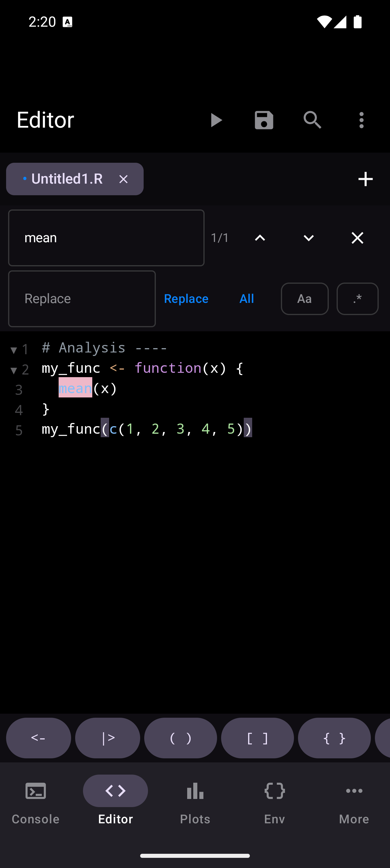The height and width of the screenshot is (868, 390).
Task: Insert the assignment arrow <- shortcut
Action: (38, 738)
